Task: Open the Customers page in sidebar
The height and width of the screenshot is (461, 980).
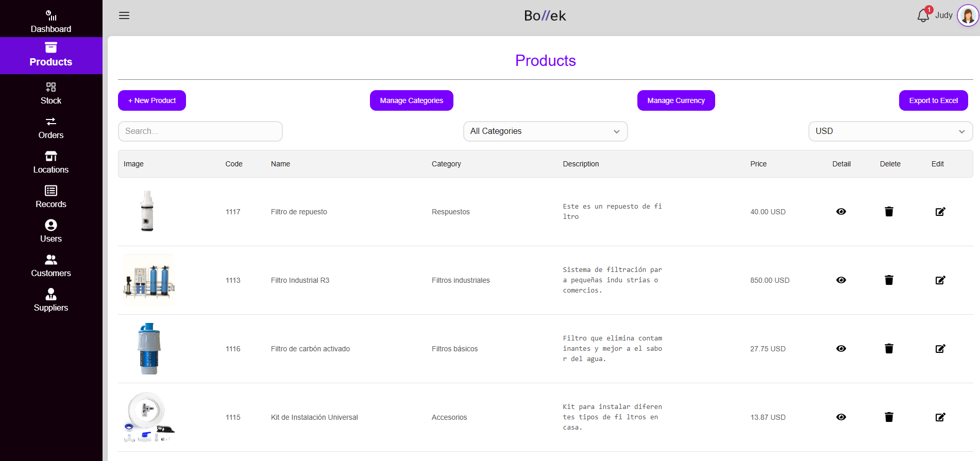Action: [x=51, y=266]
